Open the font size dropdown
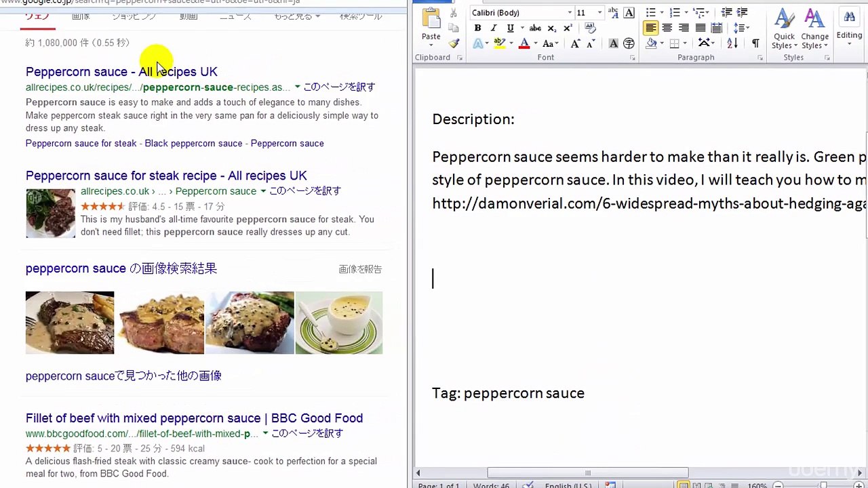Viewport: 868px width, 488px height. click(599, 13)
